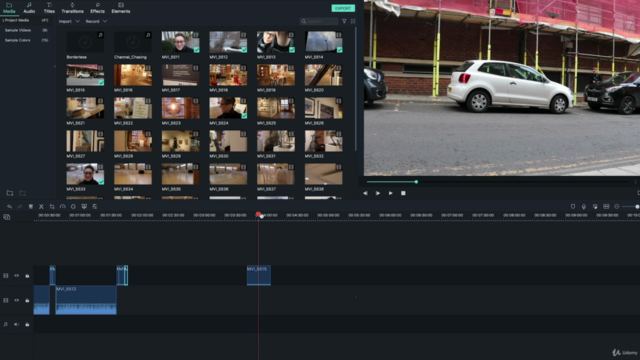Open the Import dropdown
640x360 pixels.
pyautogui.click(x=69, y=21)
